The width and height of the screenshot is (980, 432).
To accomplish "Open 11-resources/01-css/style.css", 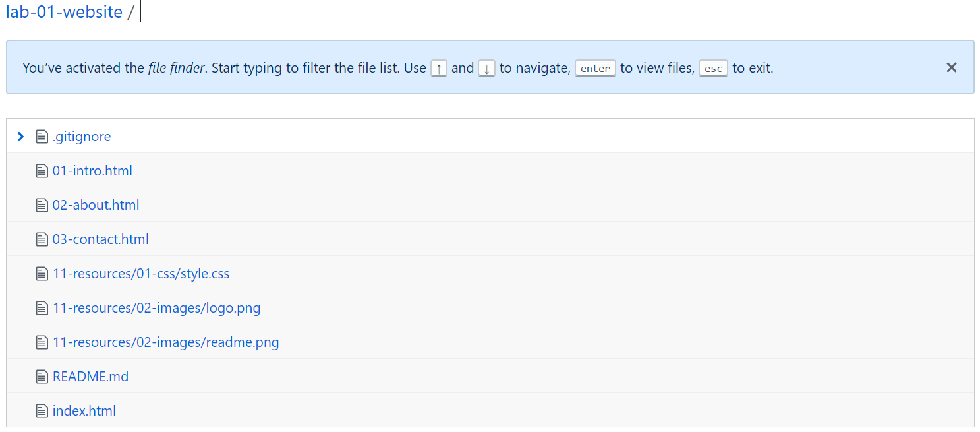I will pos(141,274).
